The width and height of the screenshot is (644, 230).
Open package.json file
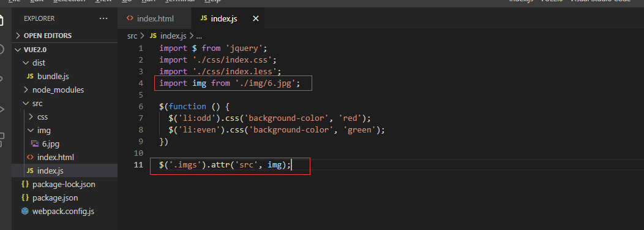tap(64, 198)
